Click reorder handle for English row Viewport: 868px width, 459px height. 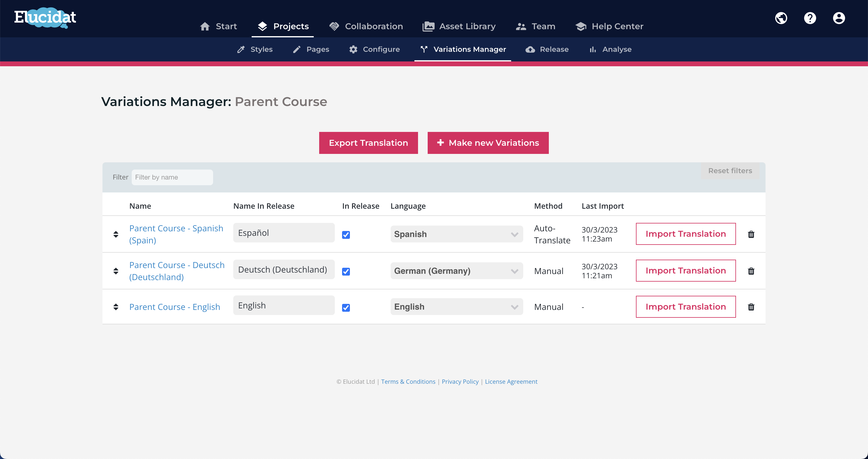(x=115, y=307)
